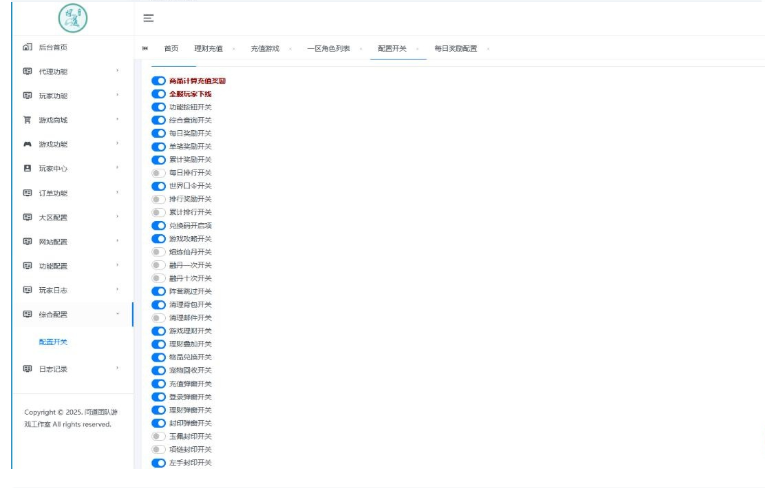Turn off the 综合查询开关 toggle
The height and width of the screenshot is (488, 765).
(x=159, y=120)
